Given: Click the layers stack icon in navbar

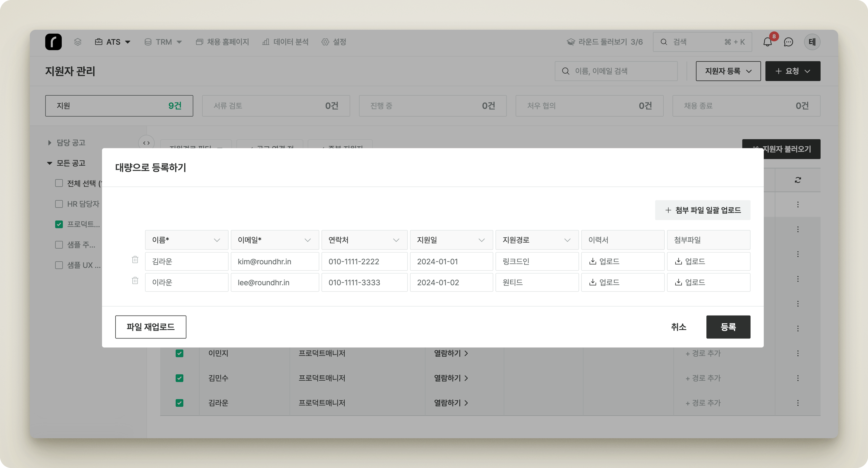Looking at the screenshot, I should point(78,42).
